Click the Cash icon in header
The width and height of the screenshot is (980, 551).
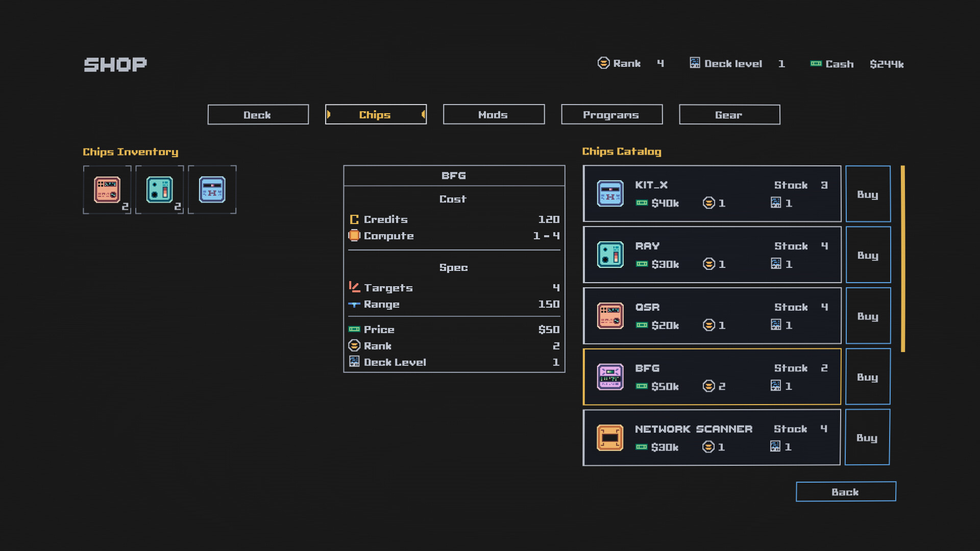pyautogui.click(x=816, y=64)
